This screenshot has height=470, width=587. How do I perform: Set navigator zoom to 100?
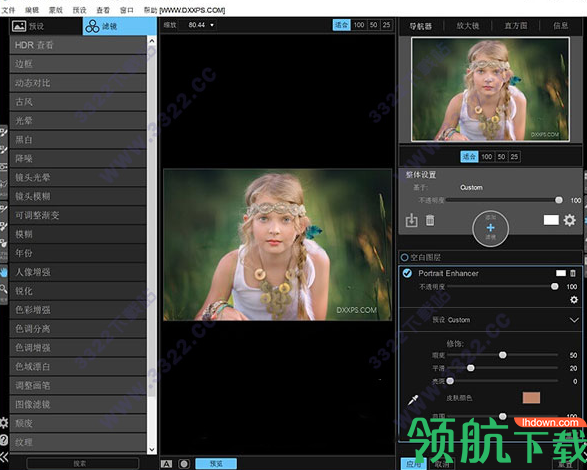[x=487, y=157]
